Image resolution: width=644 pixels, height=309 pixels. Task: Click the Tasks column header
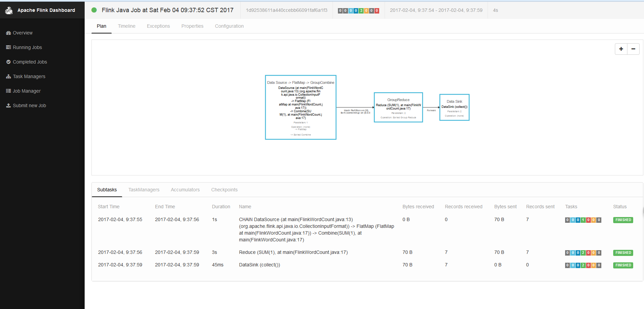point(571,207)
